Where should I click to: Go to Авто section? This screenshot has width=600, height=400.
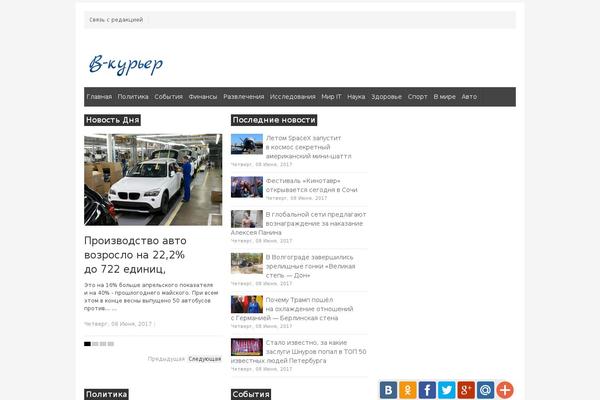pyautogui.click(x=469, y=97)
